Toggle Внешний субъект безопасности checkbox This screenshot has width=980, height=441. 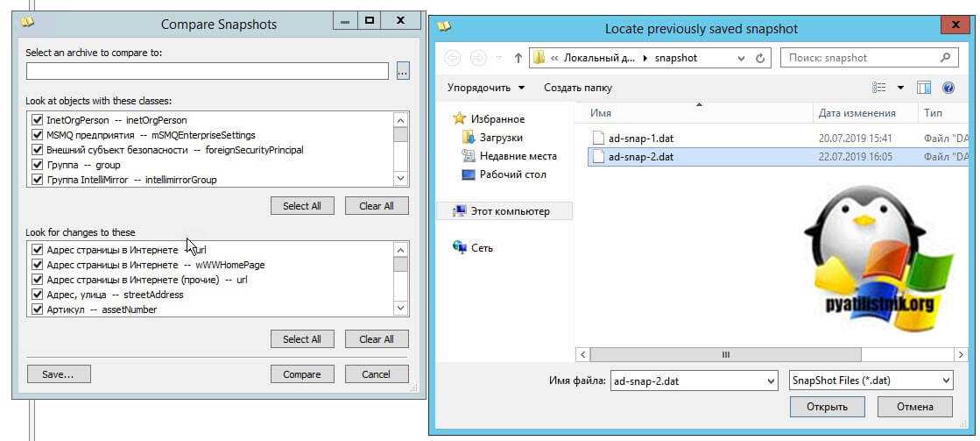pos(36,150)
